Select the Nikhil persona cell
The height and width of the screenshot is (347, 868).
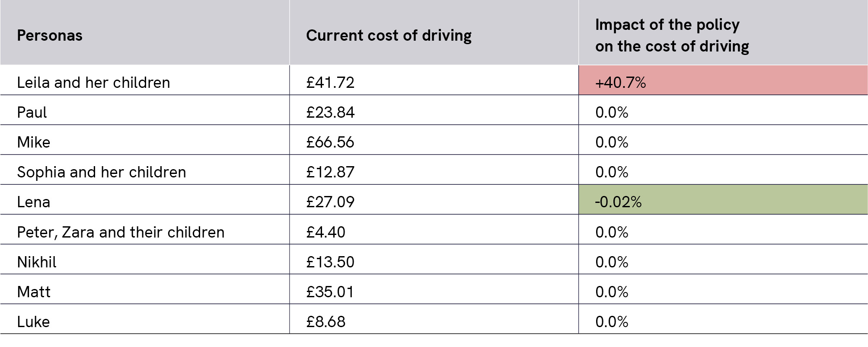[37, 262]
